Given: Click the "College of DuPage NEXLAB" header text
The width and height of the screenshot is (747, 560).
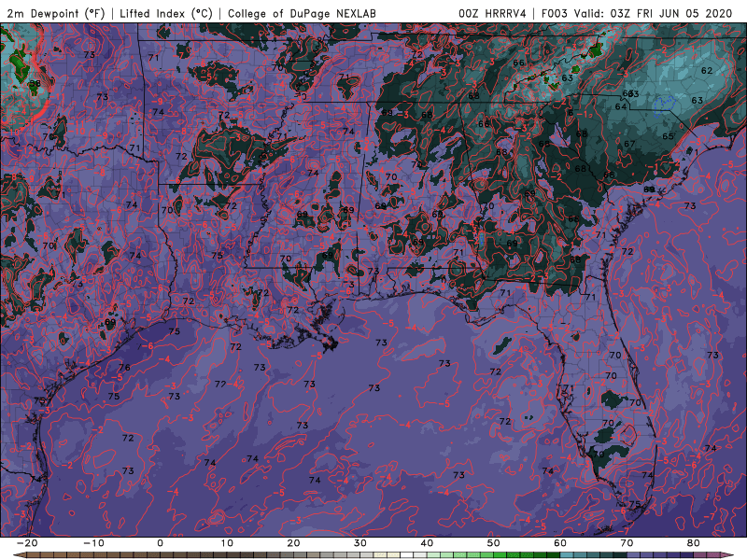Looking at the screenshot, I should 302,13.
